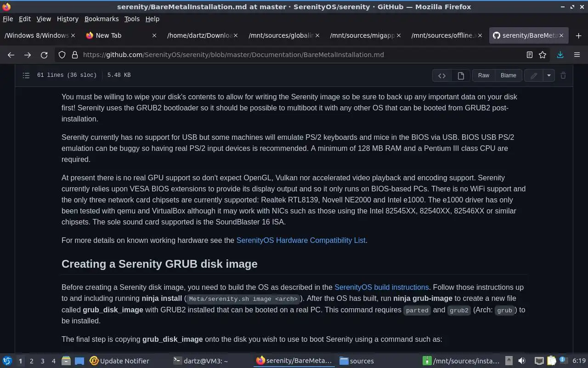Open the Edit menu
The width and height of the screenshot is (588, 368).
coord(25,19)
